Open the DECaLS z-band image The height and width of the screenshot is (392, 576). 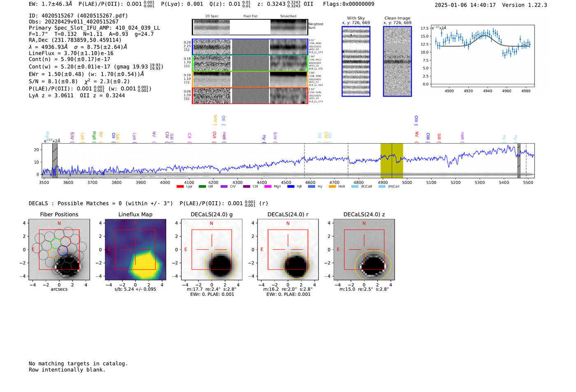point(364,250)
